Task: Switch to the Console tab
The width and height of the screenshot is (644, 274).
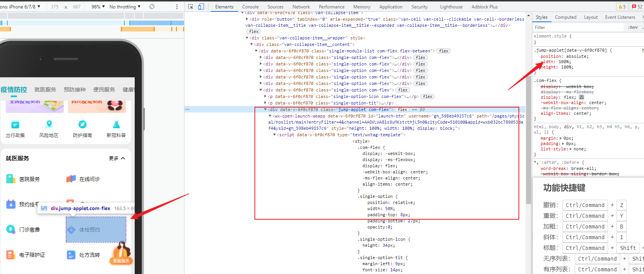Action: [x=251, y=7]
